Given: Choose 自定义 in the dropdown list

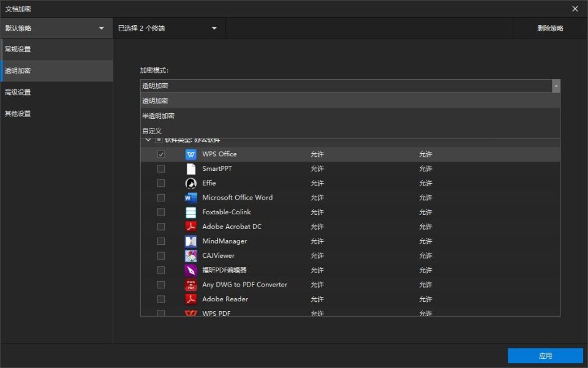Looking at the screenshot, I should click(350, 131).
